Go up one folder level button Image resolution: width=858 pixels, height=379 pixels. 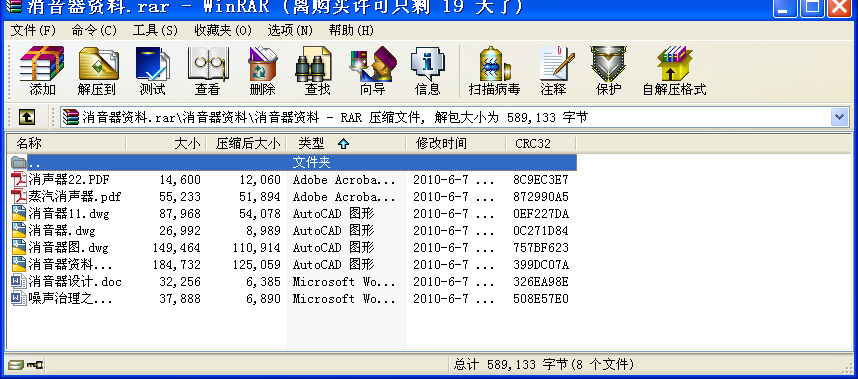click(27, 116)
